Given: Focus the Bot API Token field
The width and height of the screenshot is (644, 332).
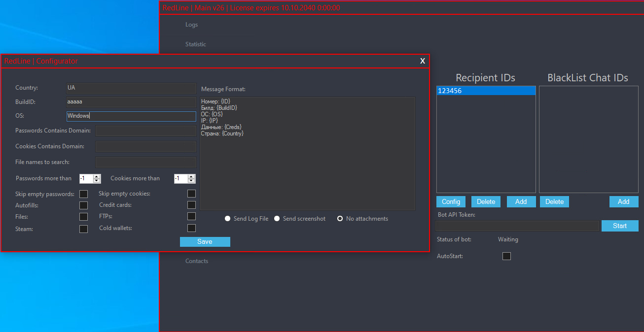Looking at the screenshot, I should [x=517, y=226].
